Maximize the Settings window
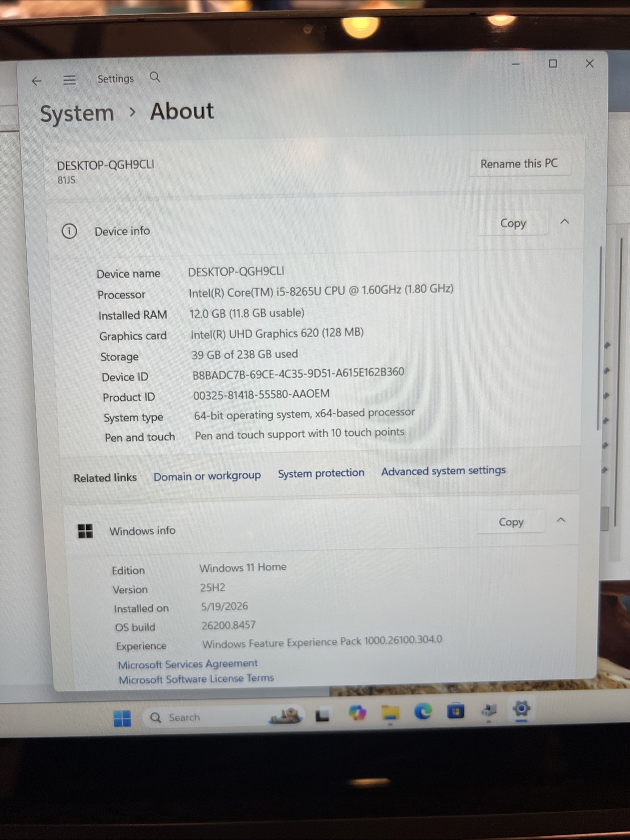The image size is (630, 840). tap(553, 64)
